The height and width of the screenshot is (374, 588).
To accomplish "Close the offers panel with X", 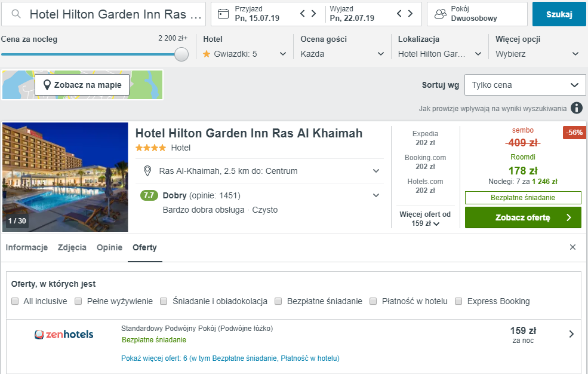I will pyautogui.click(x=572, y=247).
